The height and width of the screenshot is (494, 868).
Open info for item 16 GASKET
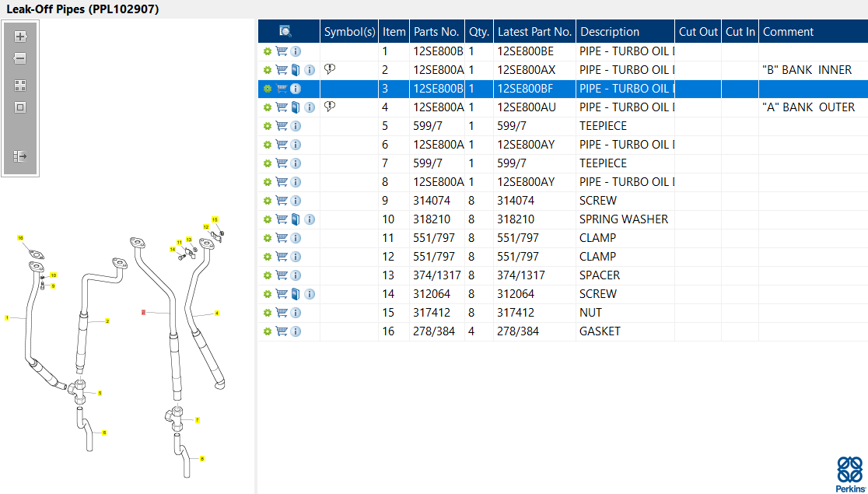pos(296,331)
